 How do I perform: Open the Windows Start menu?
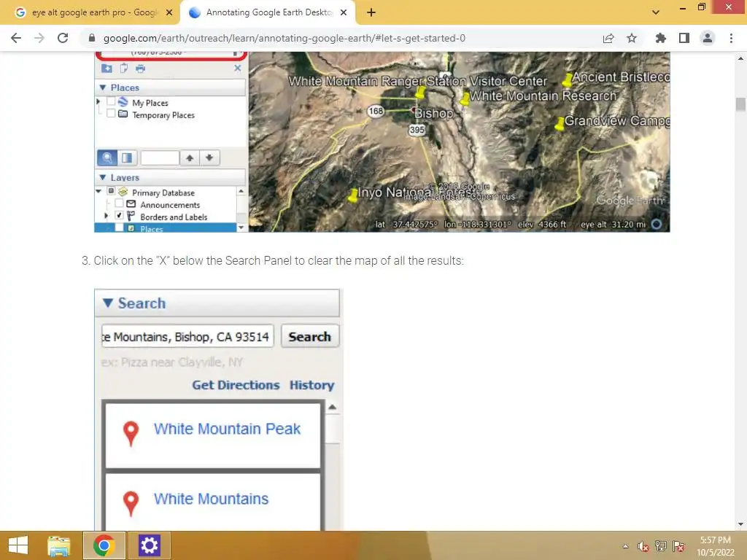coord(18,545)
